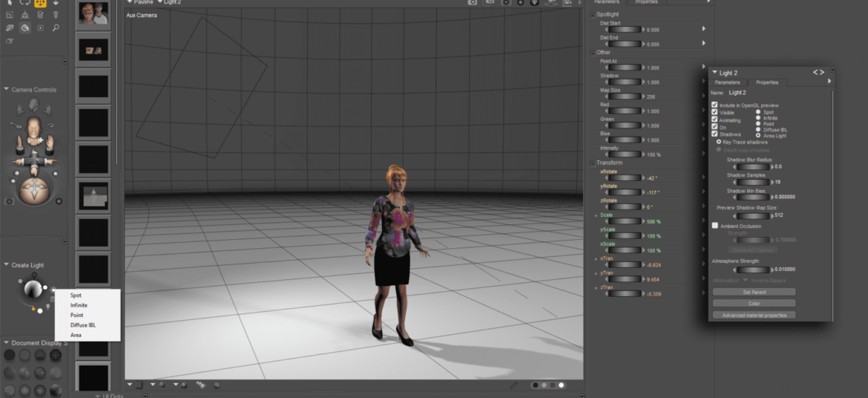Click the Dist End parameter menu arrow

point(704,42)
